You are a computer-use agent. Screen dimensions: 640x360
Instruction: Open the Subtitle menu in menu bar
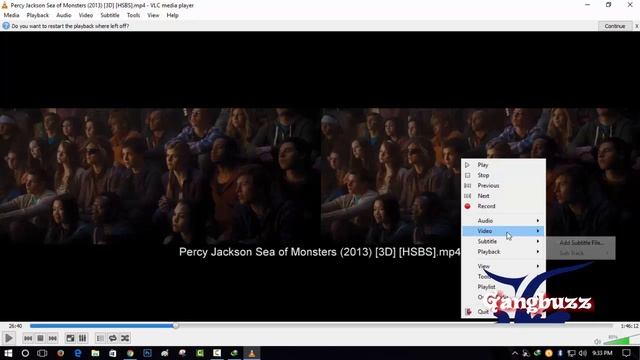[110, 15]
